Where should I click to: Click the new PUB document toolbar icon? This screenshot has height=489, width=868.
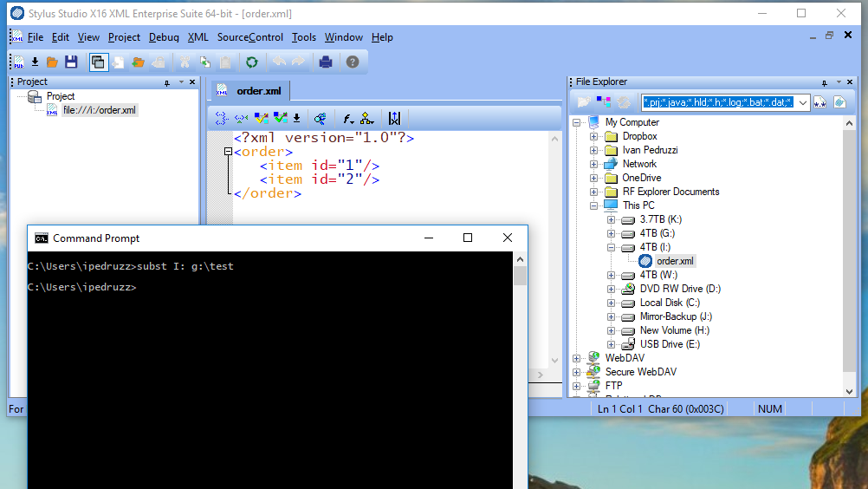point(17,62)
